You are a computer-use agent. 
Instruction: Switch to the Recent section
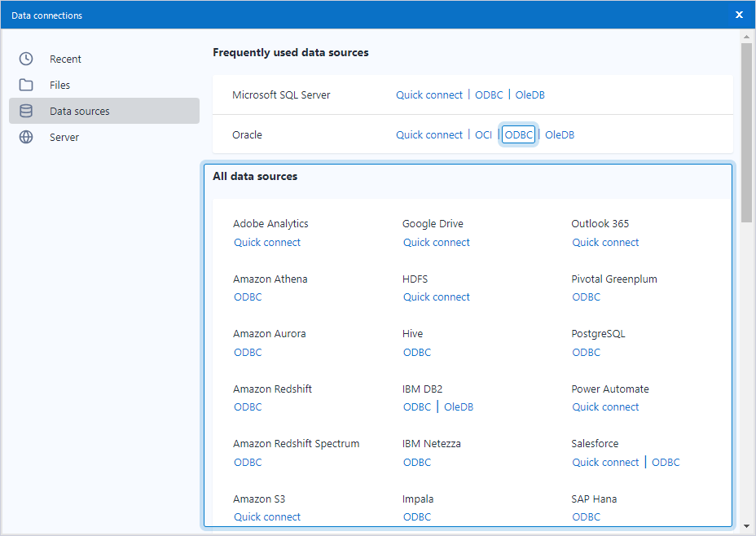point(64,59)
